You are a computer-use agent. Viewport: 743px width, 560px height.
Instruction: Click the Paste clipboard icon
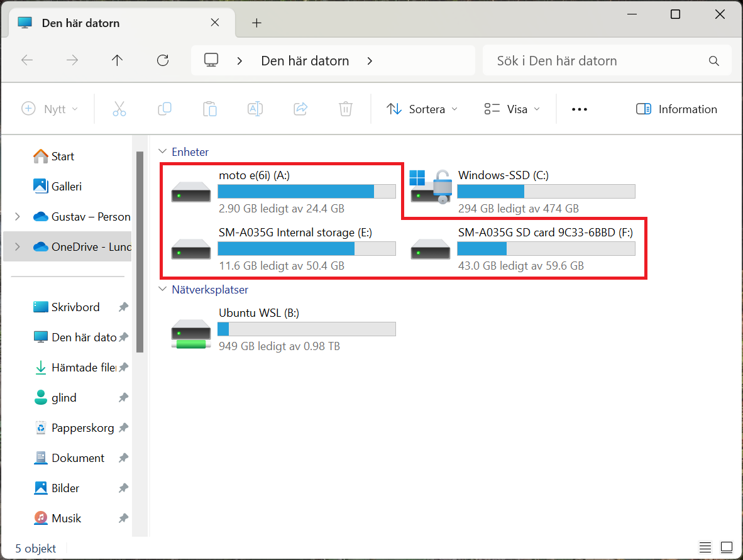(x=210, y=109)
